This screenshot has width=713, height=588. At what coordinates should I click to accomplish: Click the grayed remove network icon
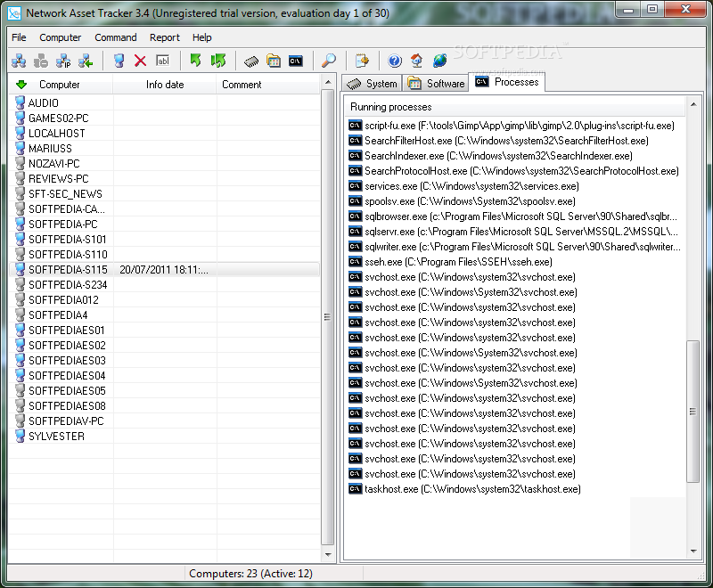(41, 61)
